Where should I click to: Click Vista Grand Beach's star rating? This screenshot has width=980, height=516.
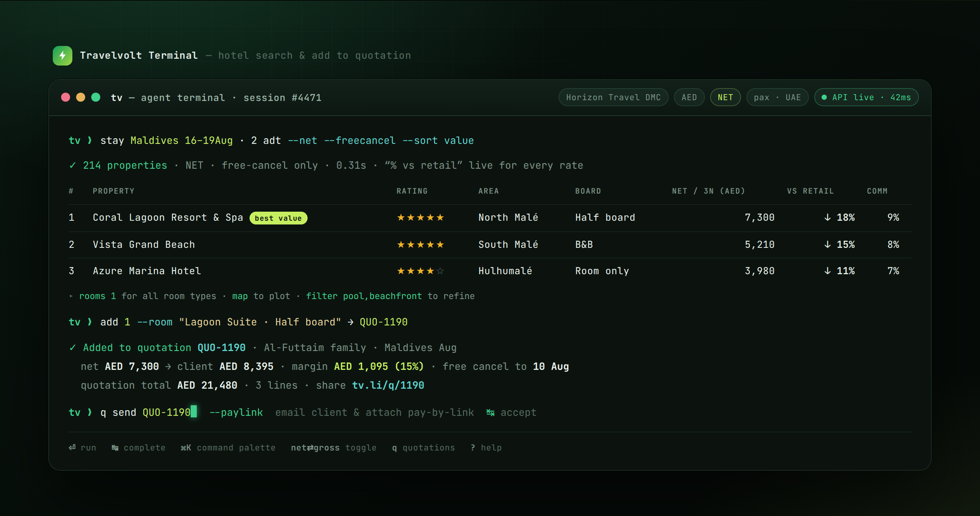[420, 244]
